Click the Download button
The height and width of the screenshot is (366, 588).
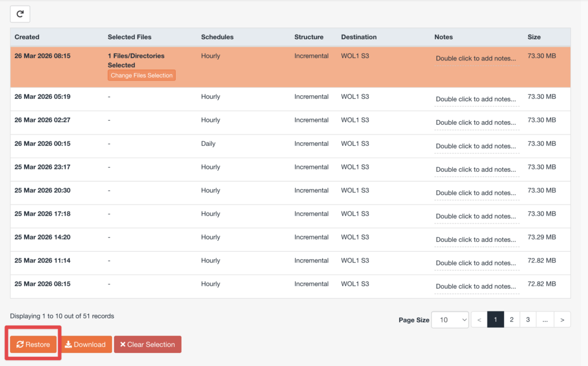(87, 344)
